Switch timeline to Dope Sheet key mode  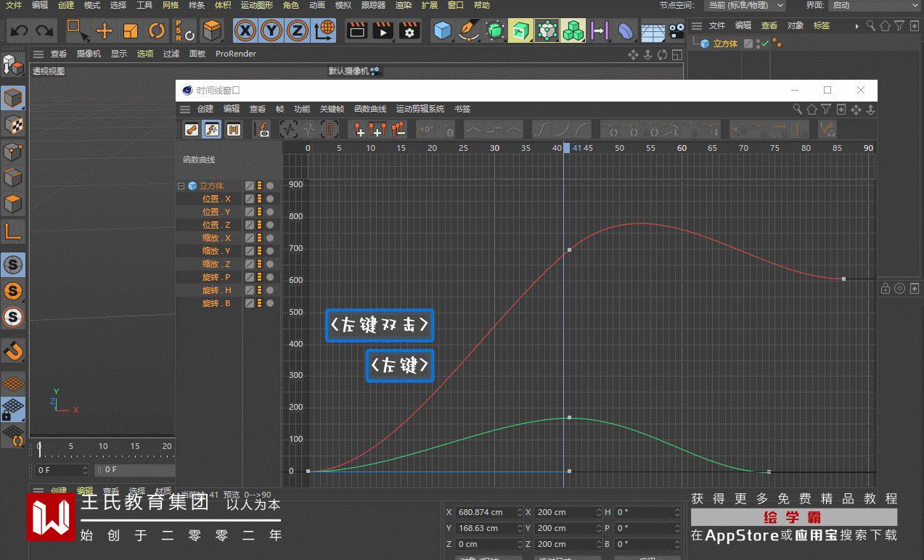[192, 130]
